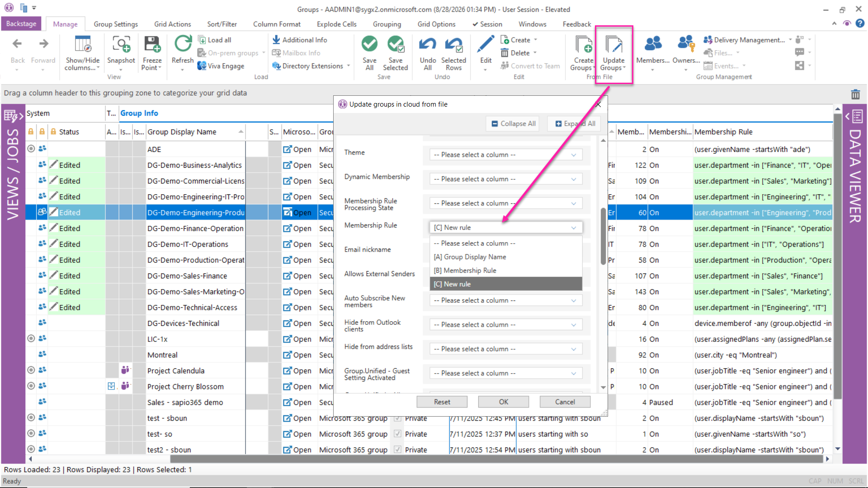Load Additional Info for groups
The height and width of the screenshot is (488, 868).
tap(300, 40)
